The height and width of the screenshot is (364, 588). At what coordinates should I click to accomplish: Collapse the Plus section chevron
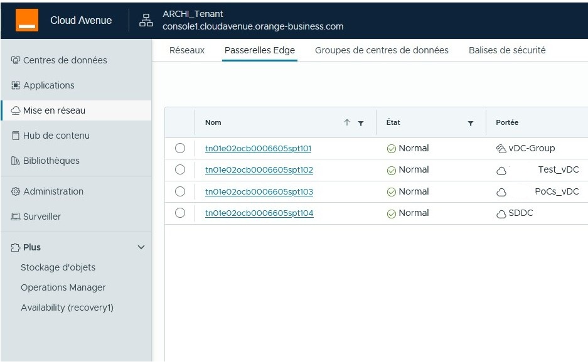click(x=141, y=247)
